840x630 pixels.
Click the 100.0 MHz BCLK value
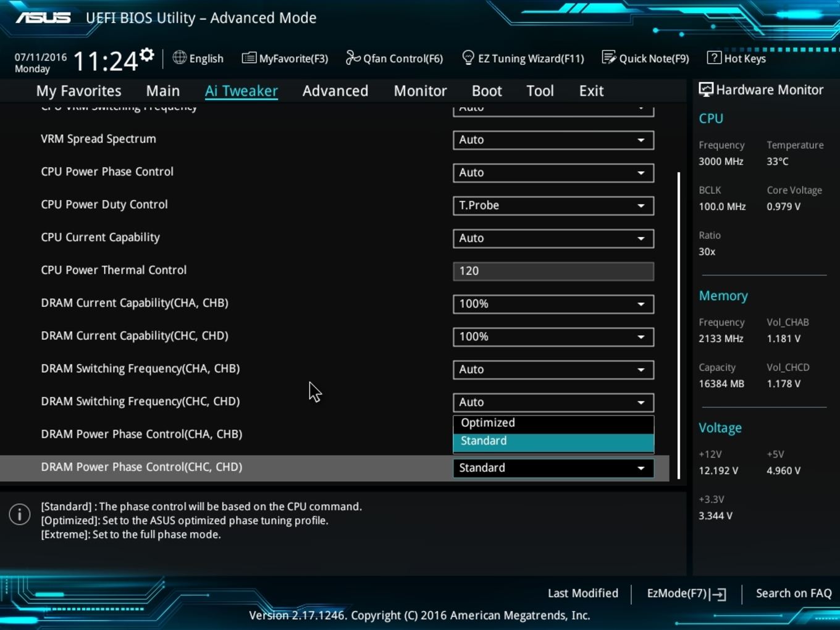click(x=722, y=206)
